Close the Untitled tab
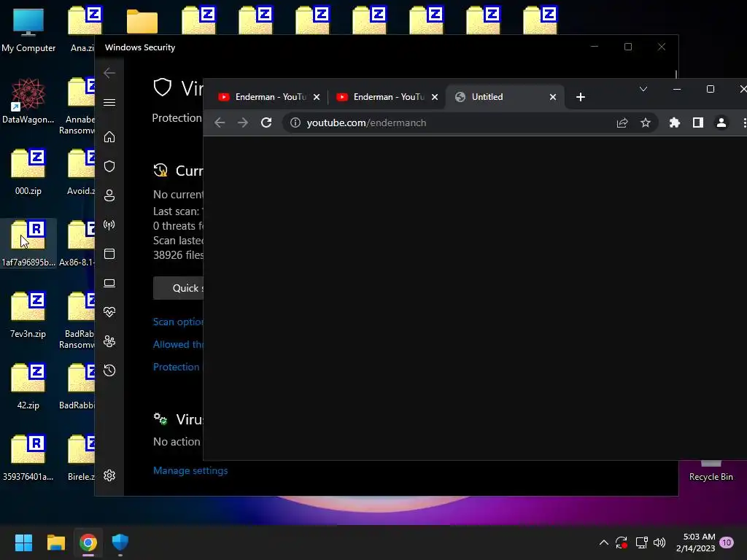Screen dimensions: 747x560 [553, 97]
